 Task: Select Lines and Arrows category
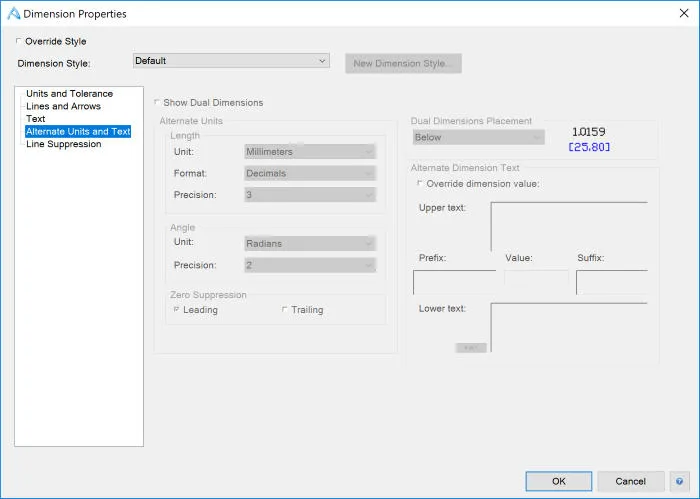(x=63, y=106)
